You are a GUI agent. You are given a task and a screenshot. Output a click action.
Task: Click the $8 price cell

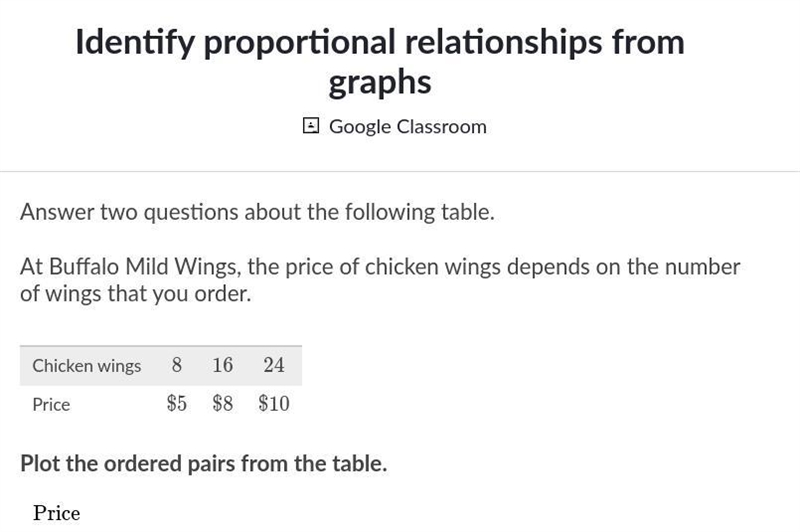coord(222,403)
